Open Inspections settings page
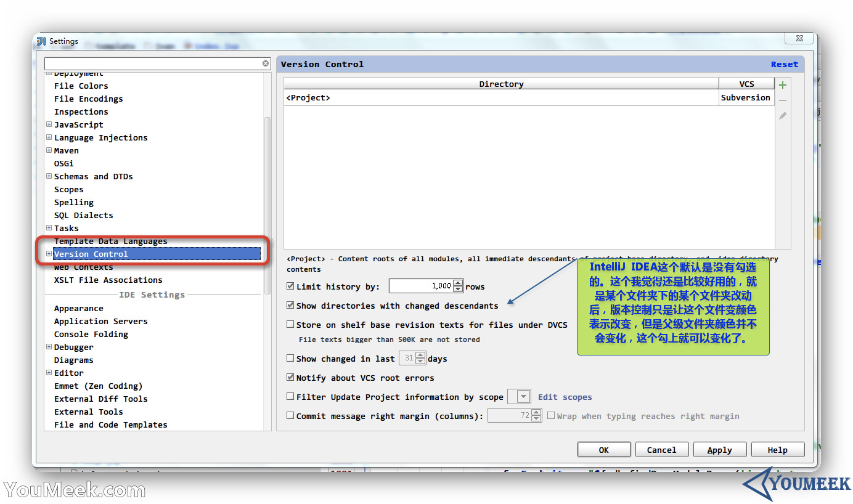Viewport: 853px width, 504px height. pos(81,112)
